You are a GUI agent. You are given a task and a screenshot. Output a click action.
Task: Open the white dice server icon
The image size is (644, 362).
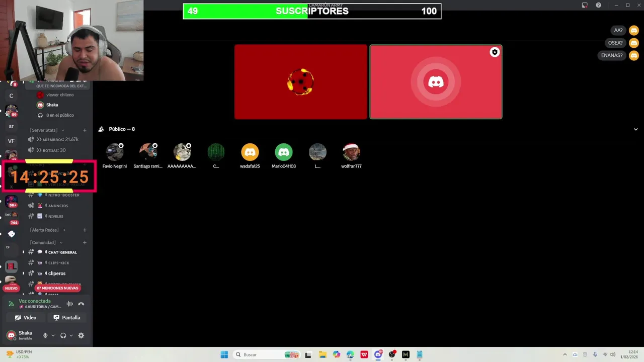11,234
